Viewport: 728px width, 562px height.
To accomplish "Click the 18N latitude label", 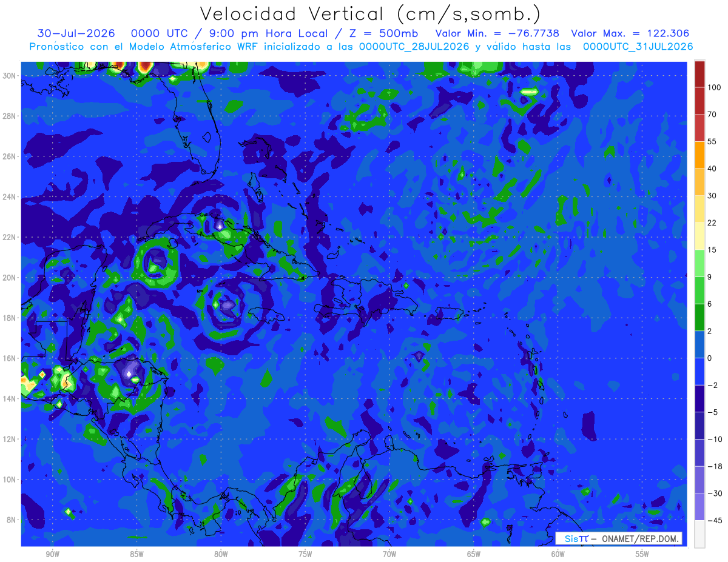I will [x=10, y=318].
